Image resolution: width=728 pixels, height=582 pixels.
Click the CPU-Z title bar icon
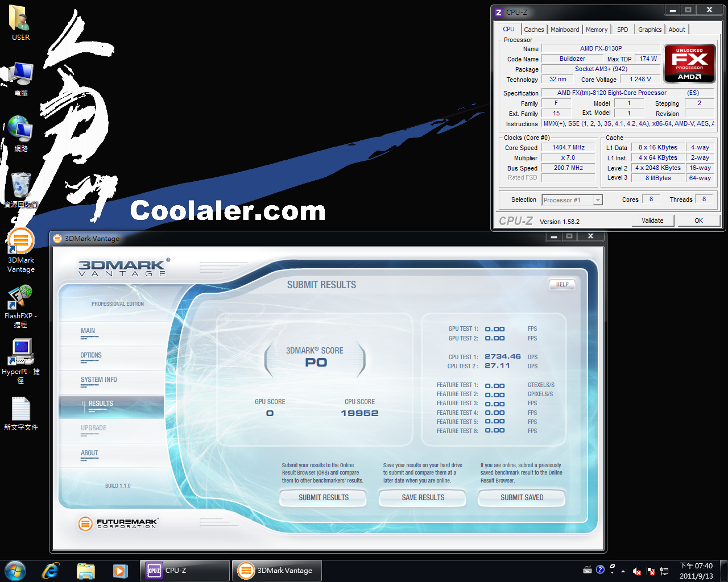pos(499,12)
